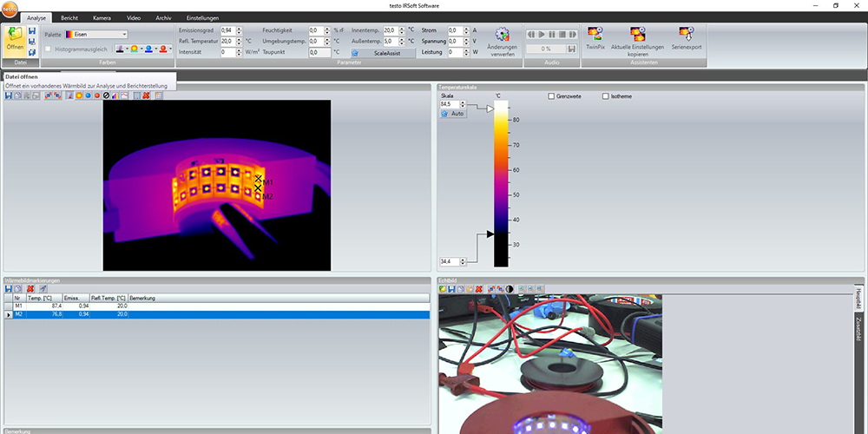Switch to the Kamera tab
868x434 pixels.
102,17
